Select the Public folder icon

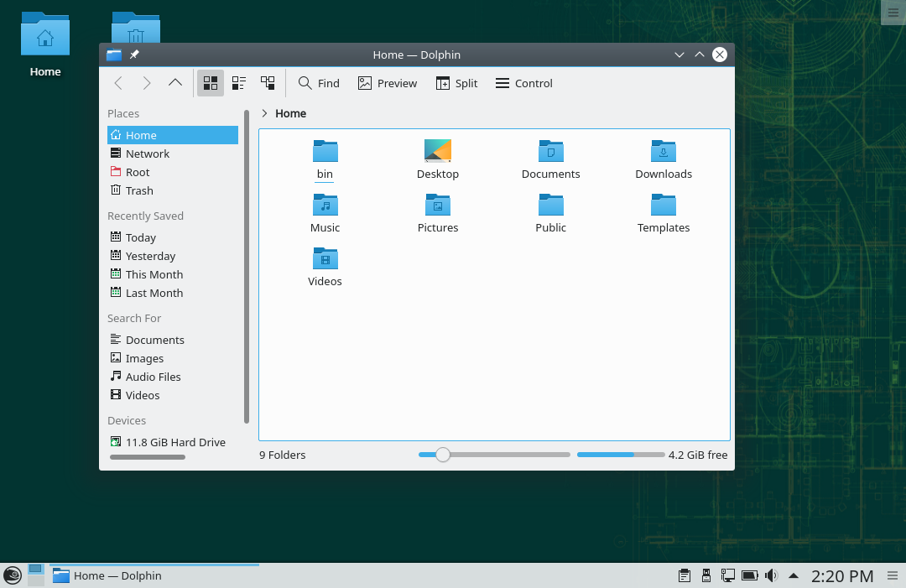[550, 205]
